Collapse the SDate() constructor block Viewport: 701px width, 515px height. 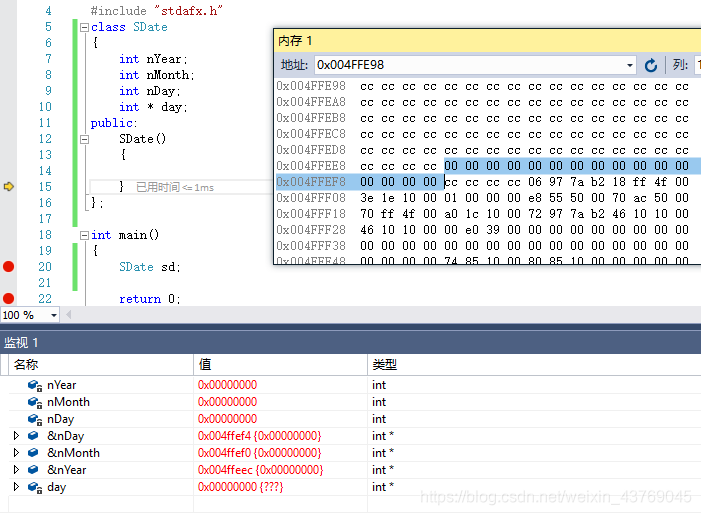[84, 139]
